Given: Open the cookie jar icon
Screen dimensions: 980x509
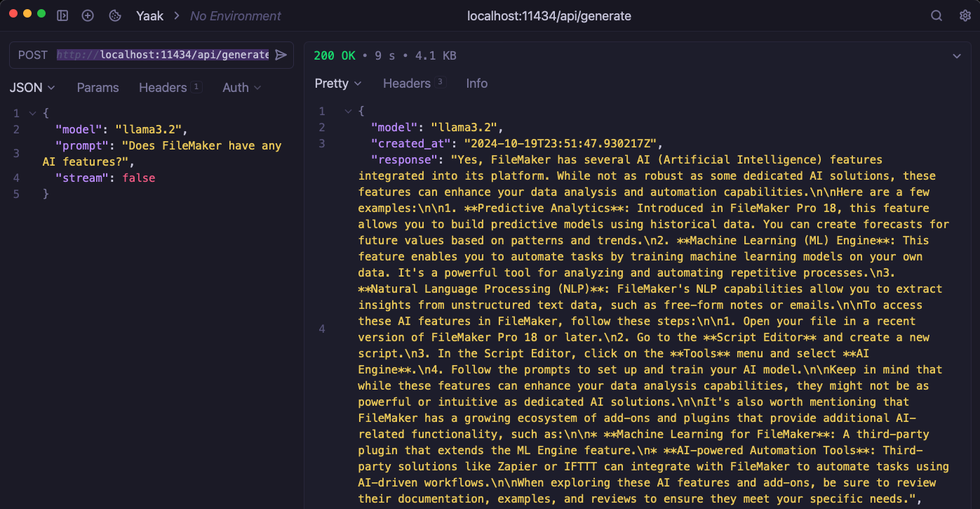Looking at the screenshot, I should 114,15.
